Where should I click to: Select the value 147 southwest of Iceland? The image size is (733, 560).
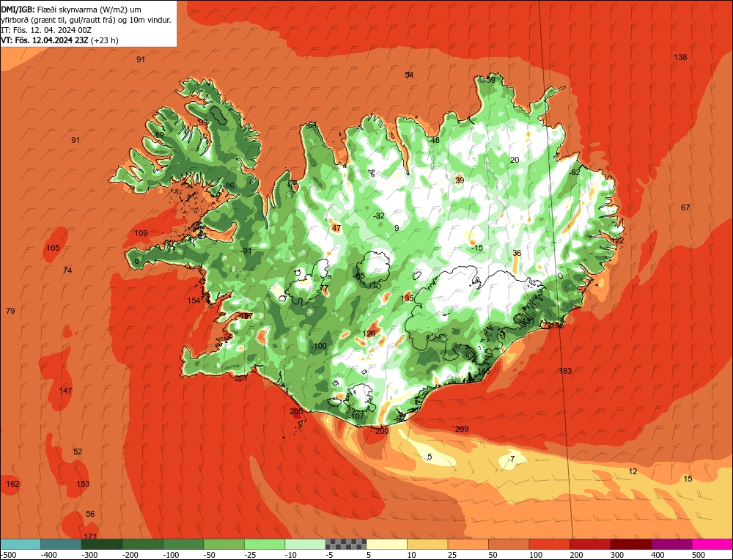65,391
